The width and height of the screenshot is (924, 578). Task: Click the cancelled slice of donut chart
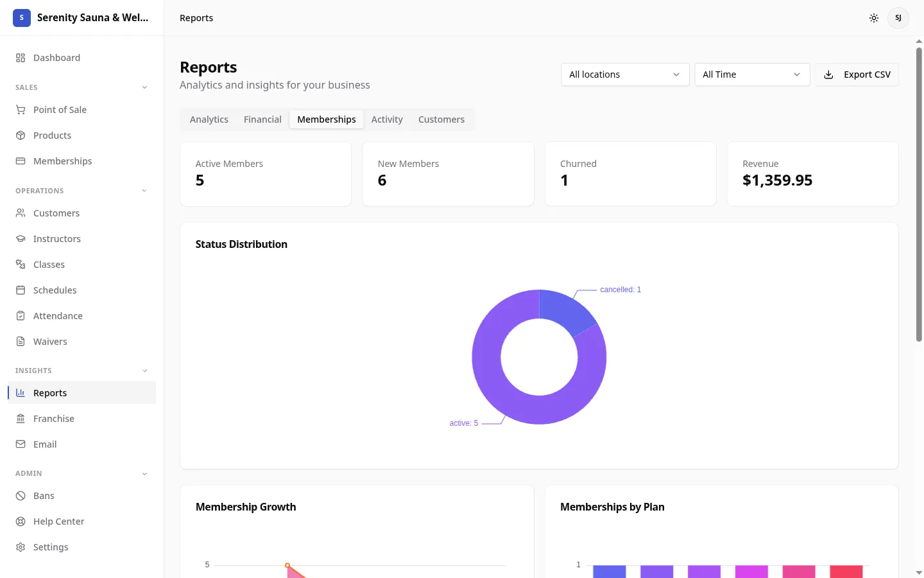pos(566,310)
